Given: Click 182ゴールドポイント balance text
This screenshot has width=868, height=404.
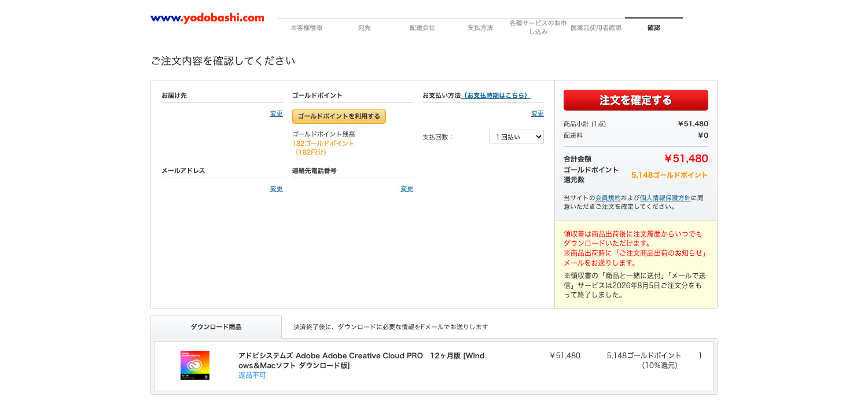Looking at the screenshot, I should [323, 144].
